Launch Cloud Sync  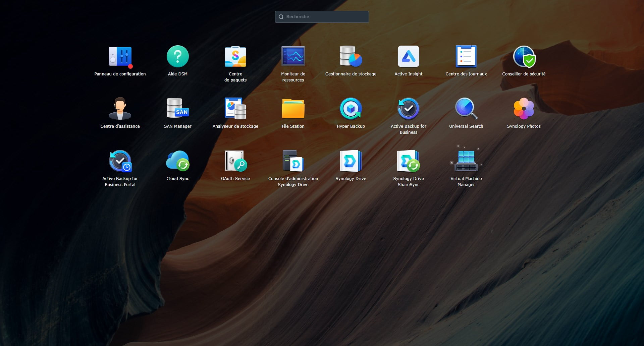178,161
